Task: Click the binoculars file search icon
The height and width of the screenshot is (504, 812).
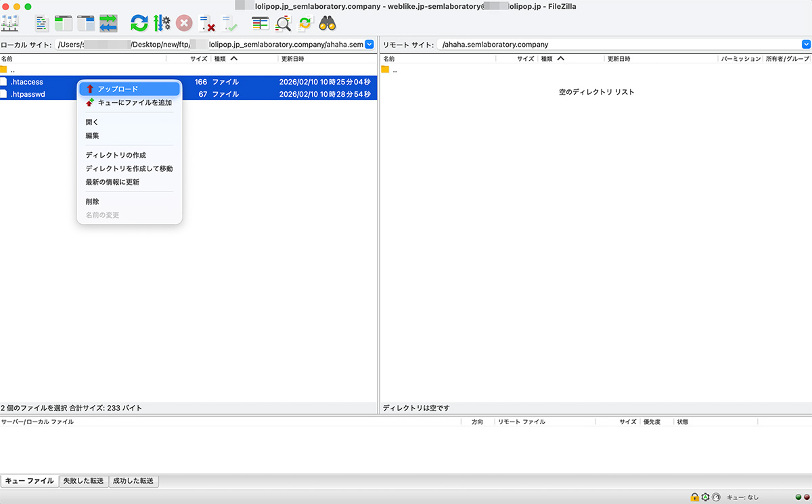Action: point(328,23)
